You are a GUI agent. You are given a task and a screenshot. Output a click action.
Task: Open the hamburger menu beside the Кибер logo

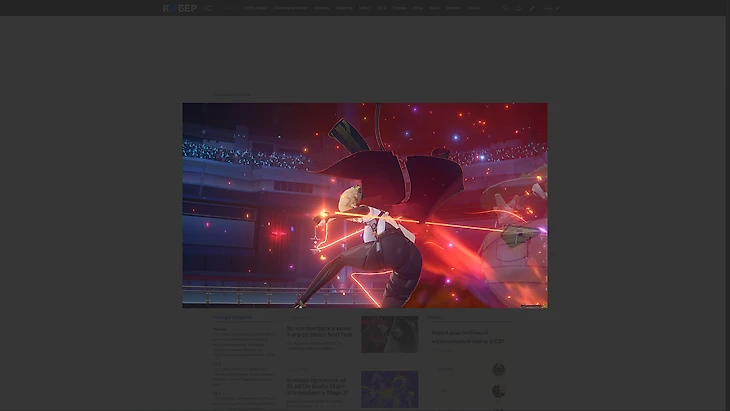pyautogui.click(x=207, y=8)
